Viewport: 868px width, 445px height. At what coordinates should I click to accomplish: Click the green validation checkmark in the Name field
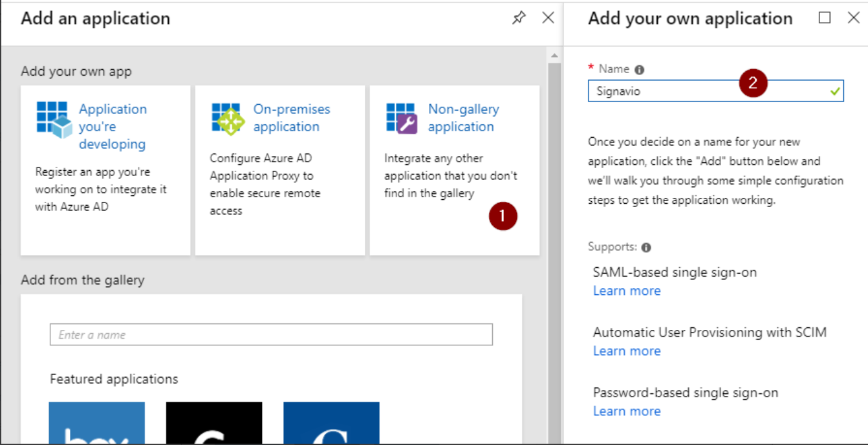pos(835,92)
